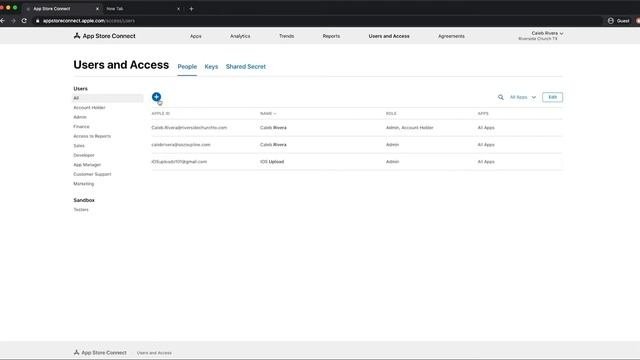Open the Analytics menu
The width and height of the screenshot is (640, 360).
coord(240,36)
